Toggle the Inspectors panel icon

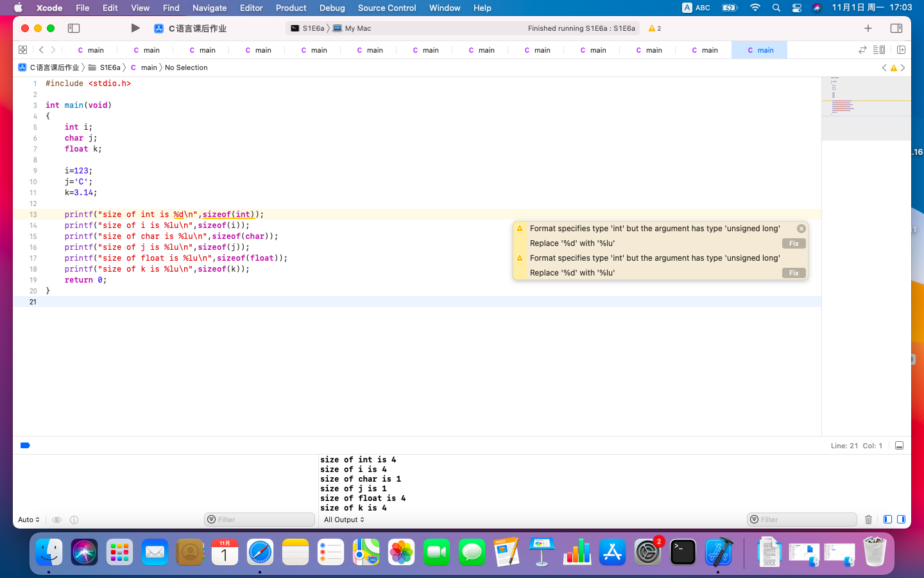pyautogui.click(x=896, y=28)
